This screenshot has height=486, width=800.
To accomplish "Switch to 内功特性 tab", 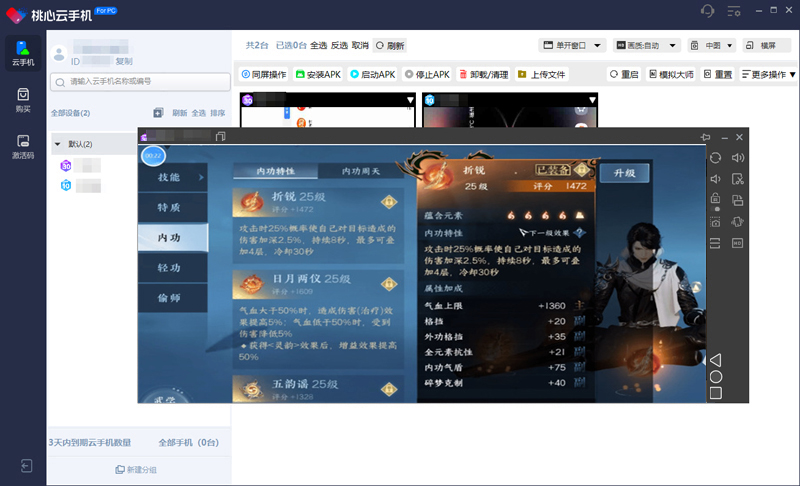I will click(276, 171).
